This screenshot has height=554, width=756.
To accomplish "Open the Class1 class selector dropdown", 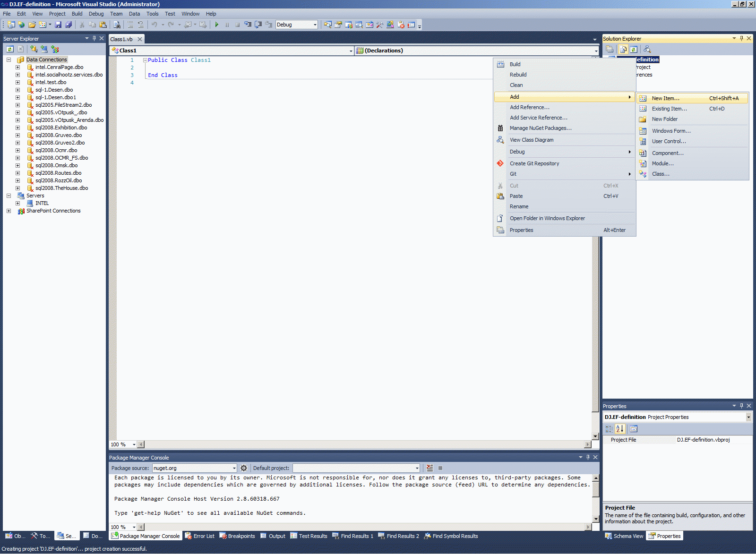I will (351, 51).
